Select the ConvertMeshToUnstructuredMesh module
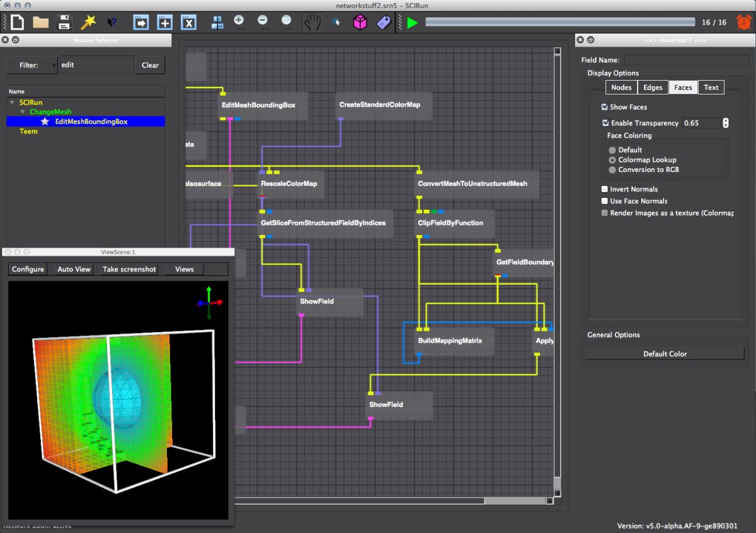Viewport: 756px width, 533px height. [x=476, y=184]
